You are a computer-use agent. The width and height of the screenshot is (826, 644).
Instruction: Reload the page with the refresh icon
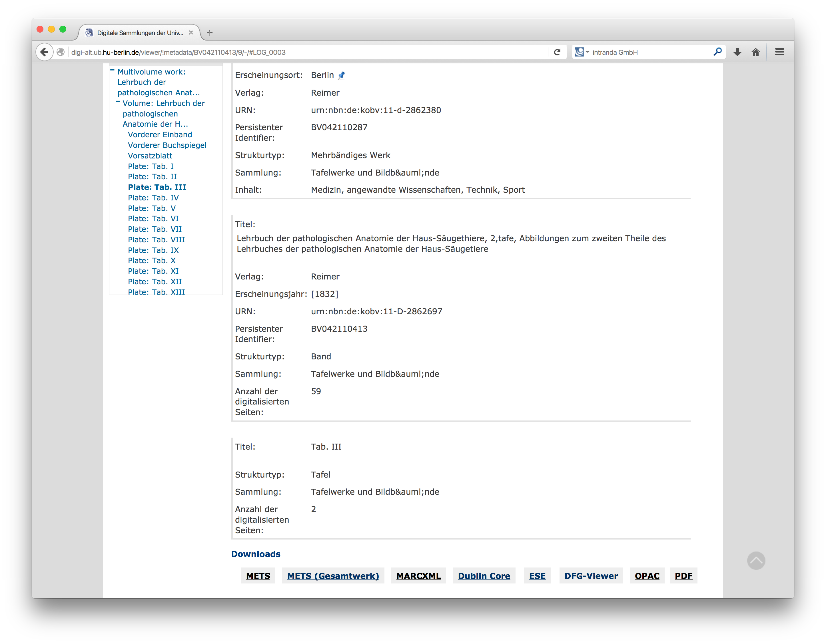557,52
